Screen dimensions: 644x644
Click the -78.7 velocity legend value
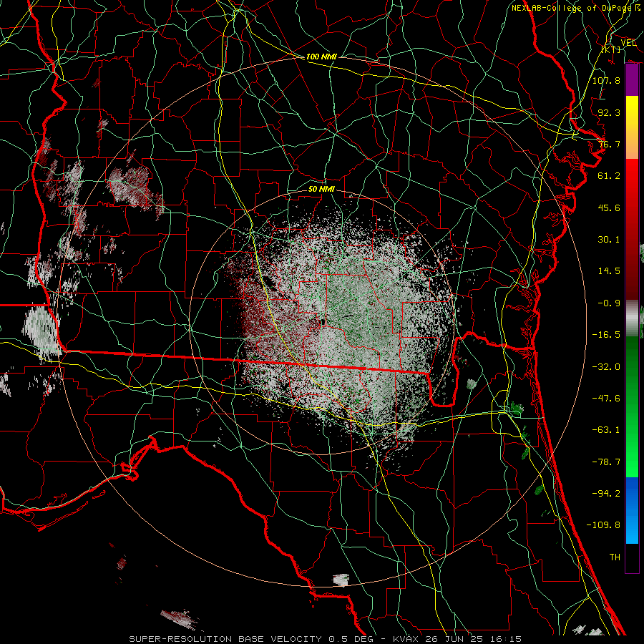tap(606, 462)
